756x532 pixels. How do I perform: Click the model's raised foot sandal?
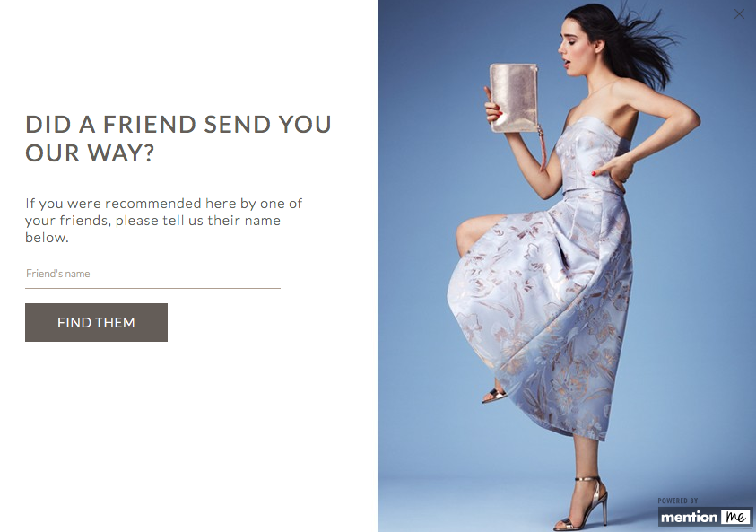pyautogui.click(x=495, y=396)
